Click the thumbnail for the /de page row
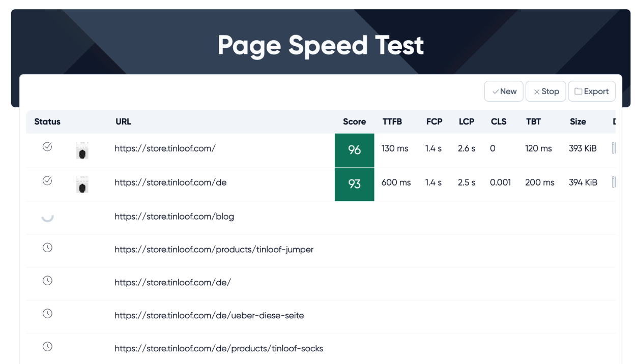The width and height of the screenshot is (636, 364). coord(82,184)
